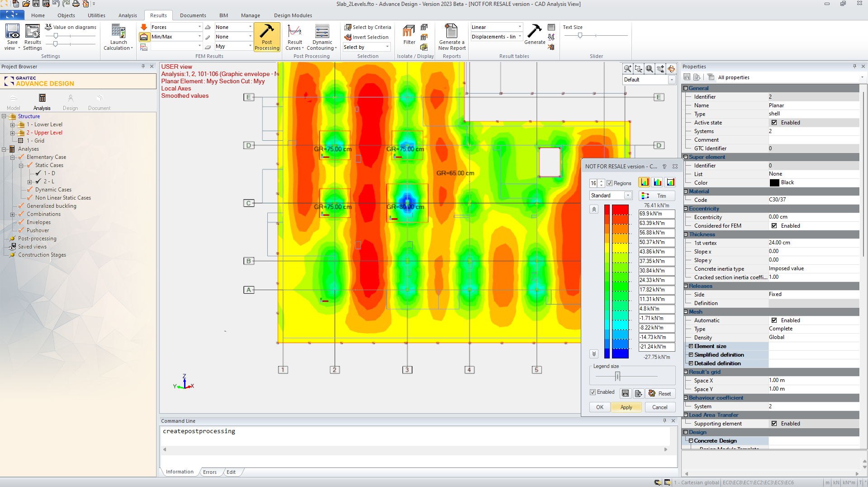Open the Documents ribbon tab
This screenshot has width=868, height=487.
coord(193,15)
